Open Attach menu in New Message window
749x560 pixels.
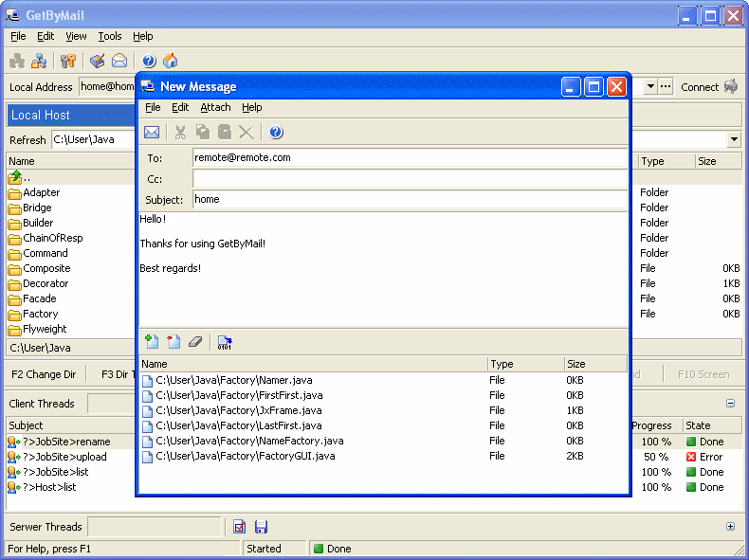pos(215,107)
